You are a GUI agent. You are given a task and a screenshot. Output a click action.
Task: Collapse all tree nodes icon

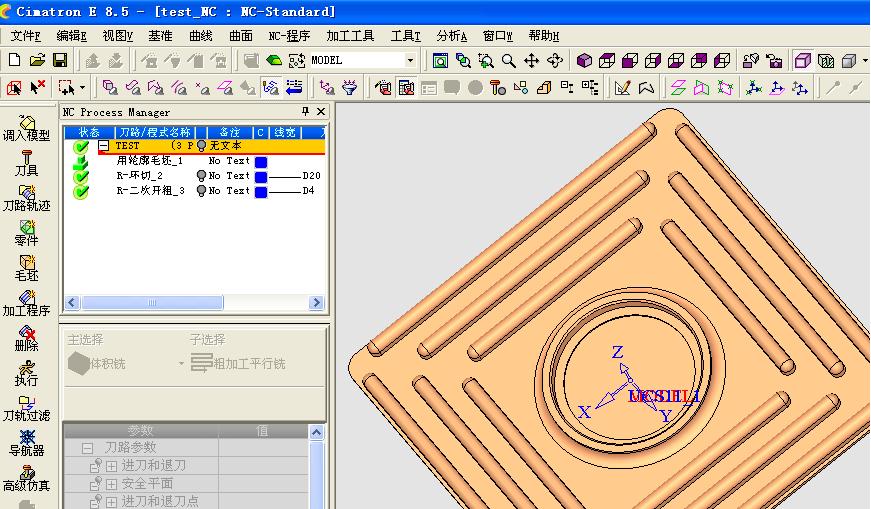click(567, 88)
